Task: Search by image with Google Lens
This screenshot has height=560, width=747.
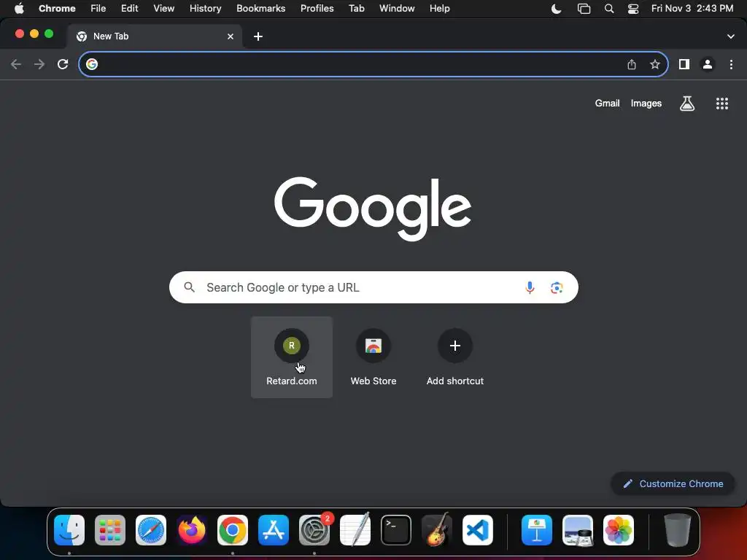Action: pyautogui.click(x=557, y=287)
